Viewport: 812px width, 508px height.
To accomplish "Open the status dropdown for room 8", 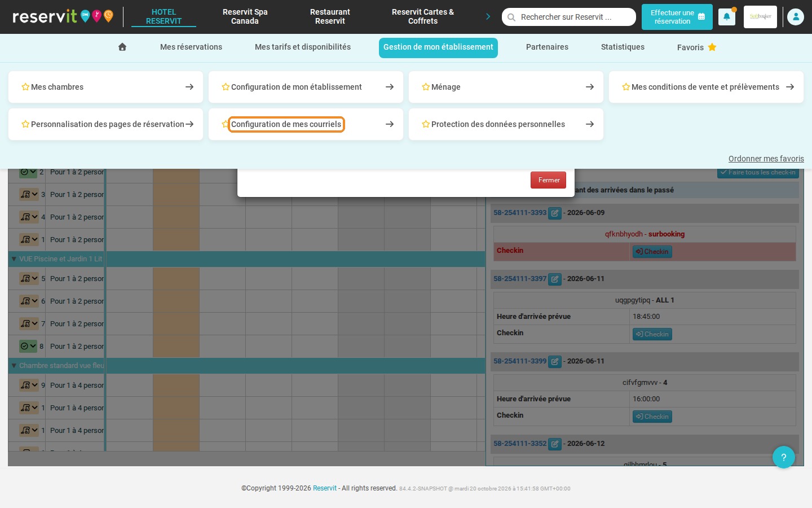I will [x=29, y=346].
